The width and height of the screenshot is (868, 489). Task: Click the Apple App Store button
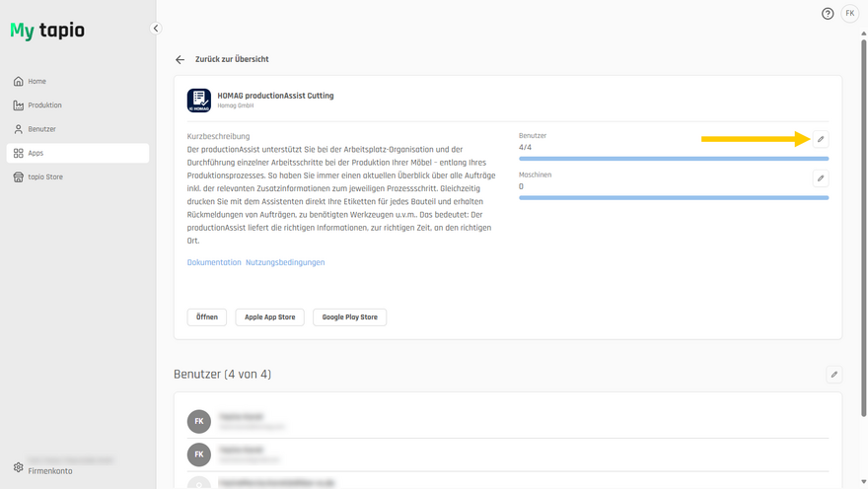[x=270, y=317]
